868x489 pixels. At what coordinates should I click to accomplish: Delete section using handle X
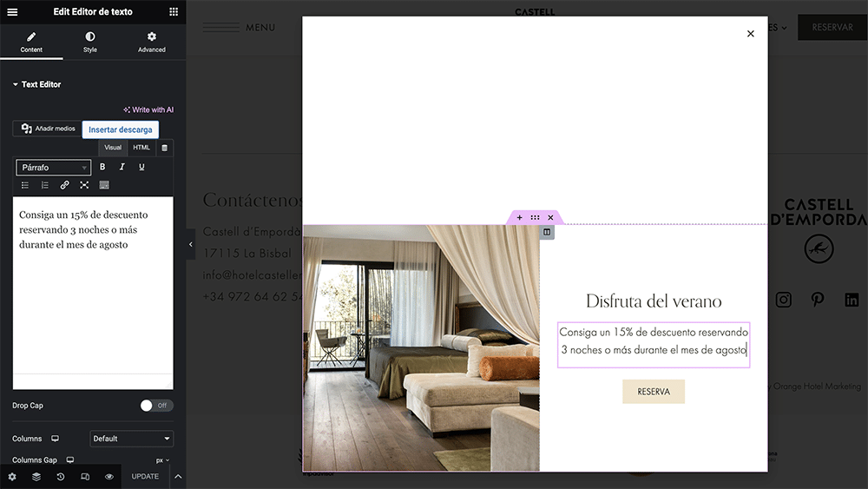[550, 218]
